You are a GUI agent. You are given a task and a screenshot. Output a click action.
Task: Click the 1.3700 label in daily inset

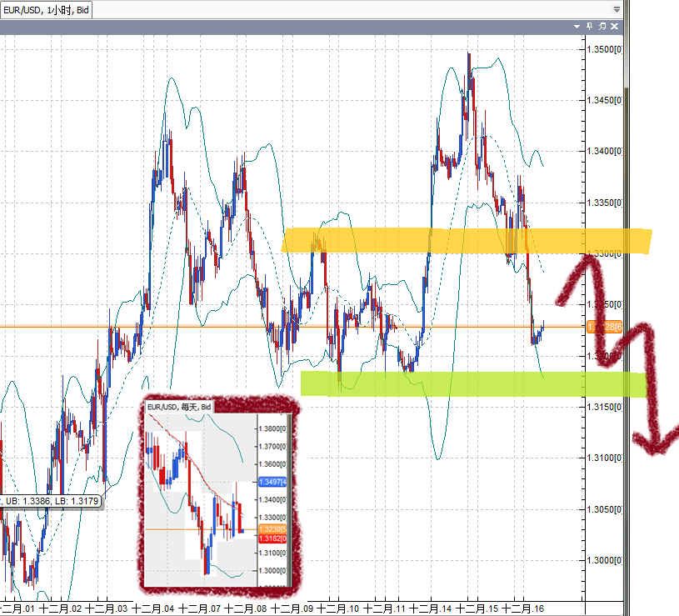click(x=272, y=447)
